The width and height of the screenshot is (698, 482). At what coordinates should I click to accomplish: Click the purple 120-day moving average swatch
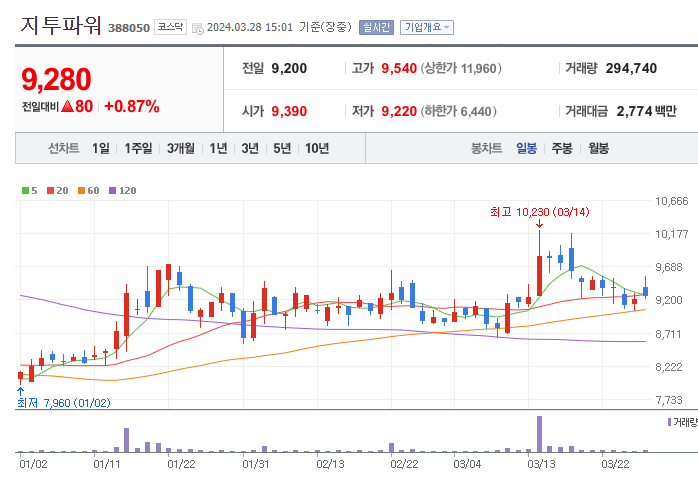click(112, 190)
